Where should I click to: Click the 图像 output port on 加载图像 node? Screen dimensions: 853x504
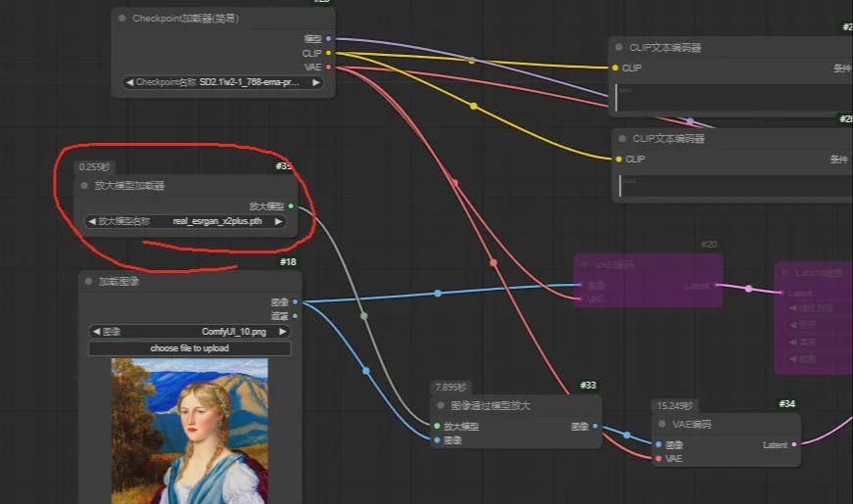pyautogui.click(x=295, y=302)
